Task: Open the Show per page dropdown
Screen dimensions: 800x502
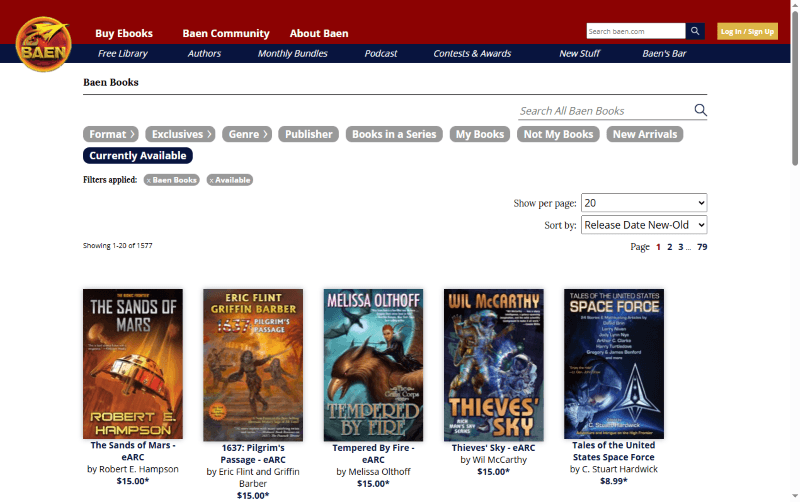Action: 644,203
